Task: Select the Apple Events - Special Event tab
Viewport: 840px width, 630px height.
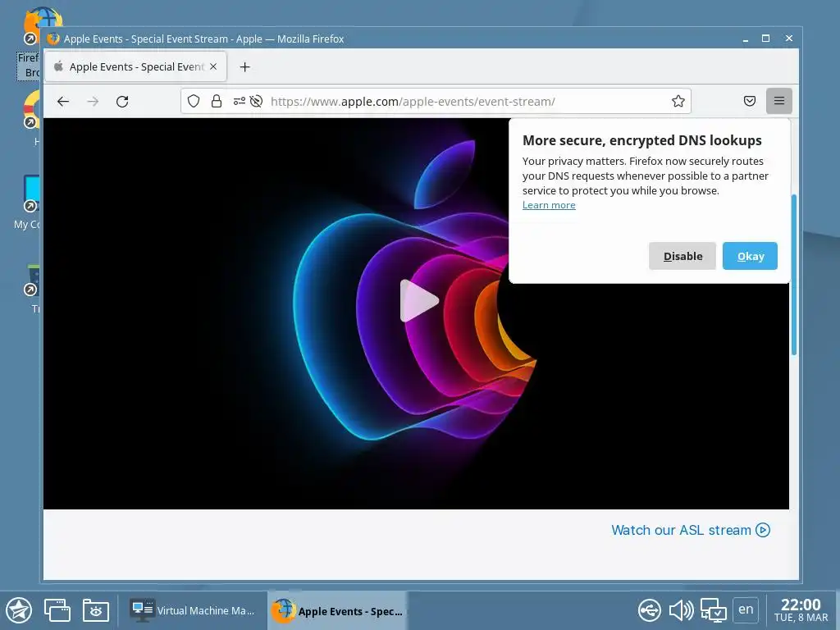Action: [x=135, y=66]
